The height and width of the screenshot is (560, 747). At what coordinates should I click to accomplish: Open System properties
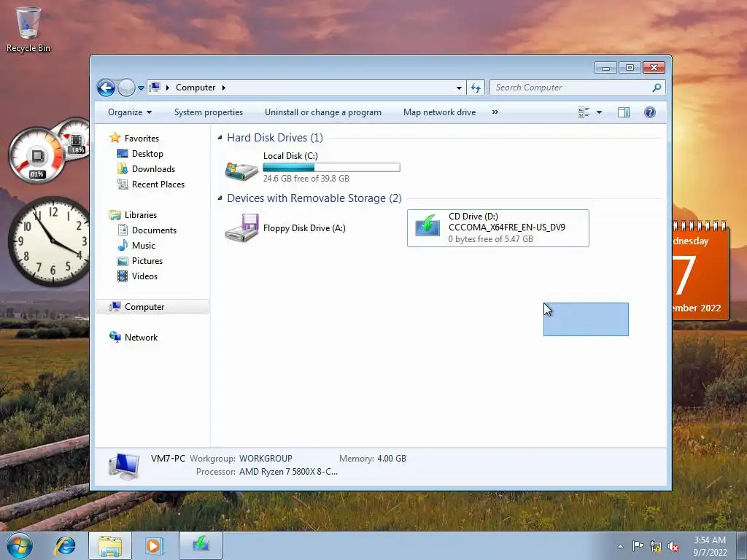208,112
